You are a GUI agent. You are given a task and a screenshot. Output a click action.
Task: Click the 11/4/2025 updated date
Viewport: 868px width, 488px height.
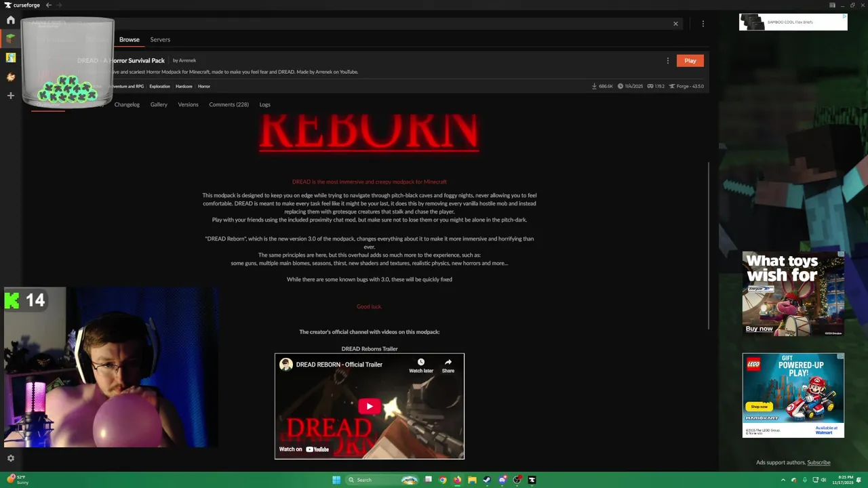point(630,86)
